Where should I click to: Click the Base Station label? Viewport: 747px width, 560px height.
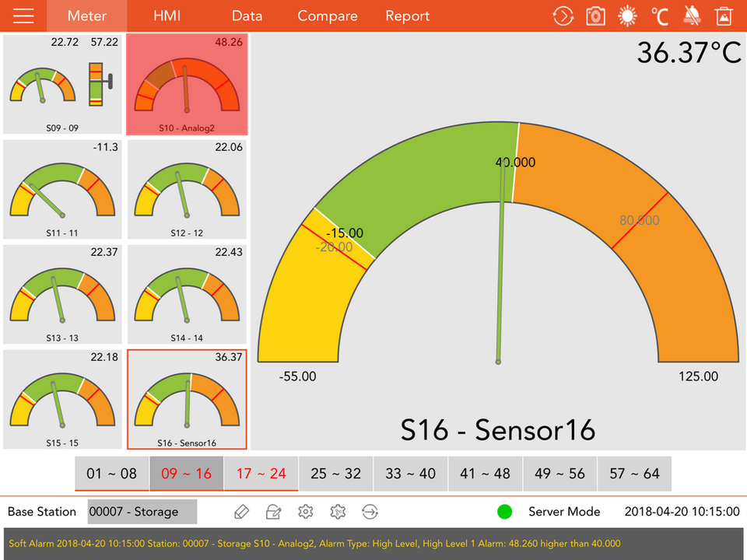point(42,512)
